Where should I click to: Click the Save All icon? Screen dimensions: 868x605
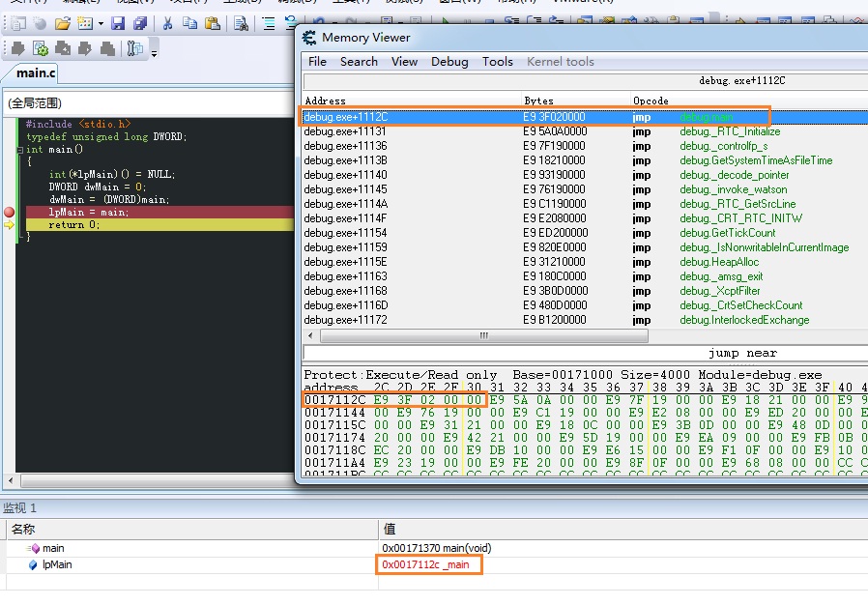click(140, 23)
